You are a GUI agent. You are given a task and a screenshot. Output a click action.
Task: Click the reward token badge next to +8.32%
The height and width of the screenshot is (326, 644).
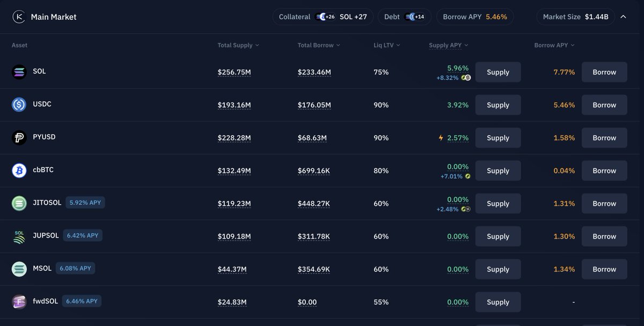[x=465, y=77]
